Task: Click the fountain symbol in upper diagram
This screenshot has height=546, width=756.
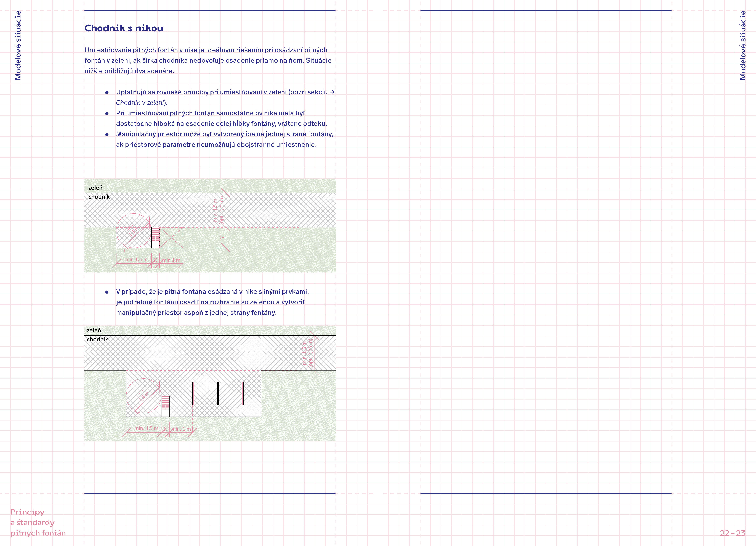Action: (x=155, y=235)
